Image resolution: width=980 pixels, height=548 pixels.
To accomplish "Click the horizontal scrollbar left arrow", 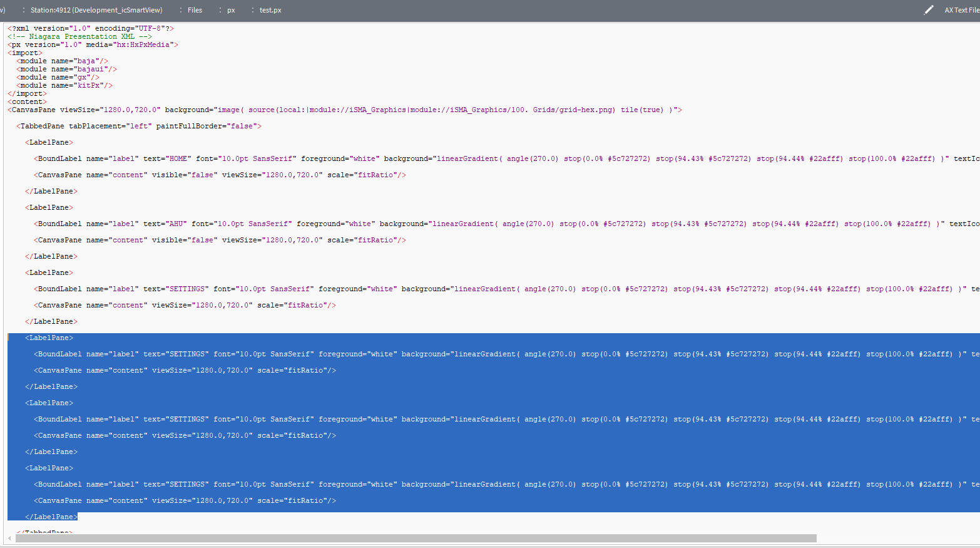I will click(9, 539).
